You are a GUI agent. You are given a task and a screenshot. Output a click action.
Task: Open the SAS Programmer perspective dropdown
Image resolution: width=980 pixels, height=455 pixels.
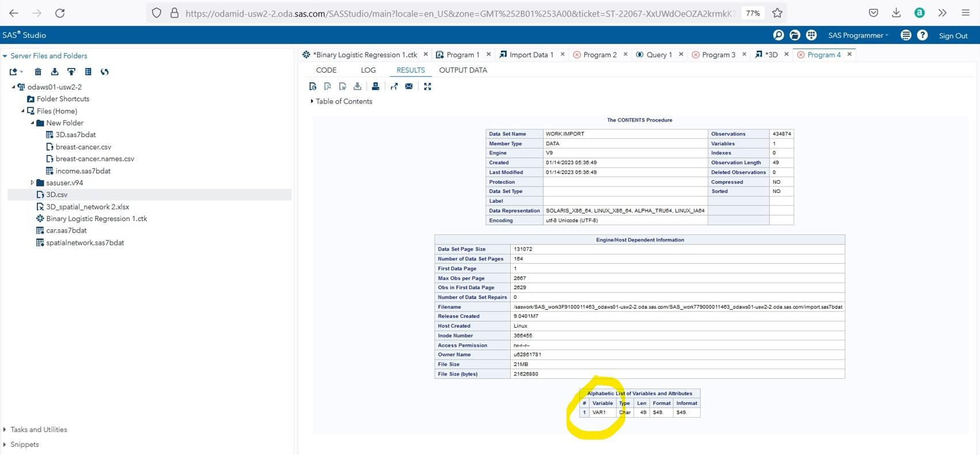pyautogui.click(x=857, y=35)
